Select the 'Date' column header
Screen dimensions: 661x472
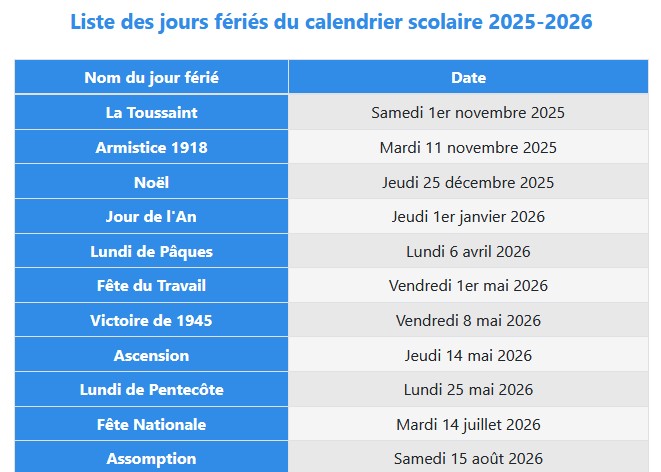pyautogui.click(x=468, y=77)
